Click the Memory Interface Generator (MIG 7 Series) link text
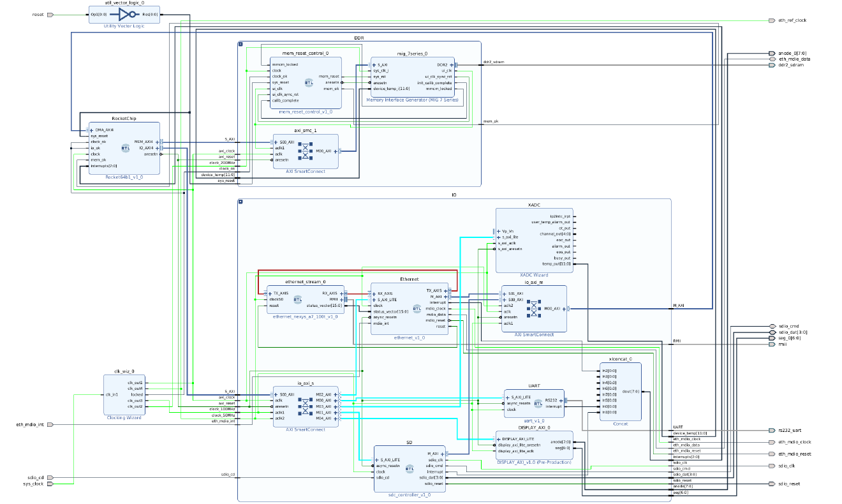Viewport: 842px width, 504px height. point(411,100)
